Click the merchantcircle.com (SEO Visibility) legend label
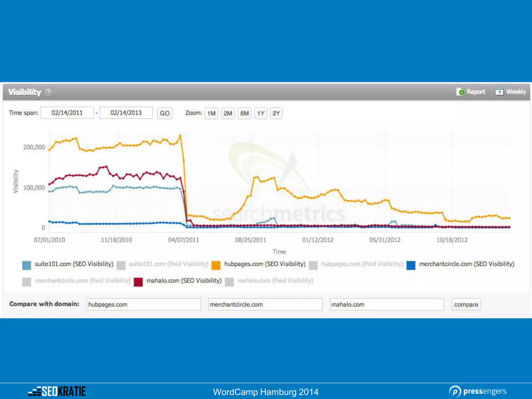Screen dimensions: 532x399 click(467, 264)
